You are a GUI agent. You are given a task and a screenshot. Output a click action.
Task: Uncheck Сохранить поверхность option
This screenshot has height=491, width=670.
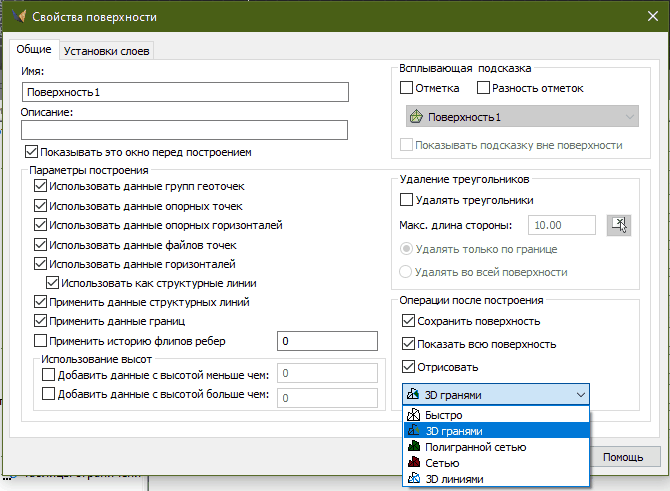[407, 321]
